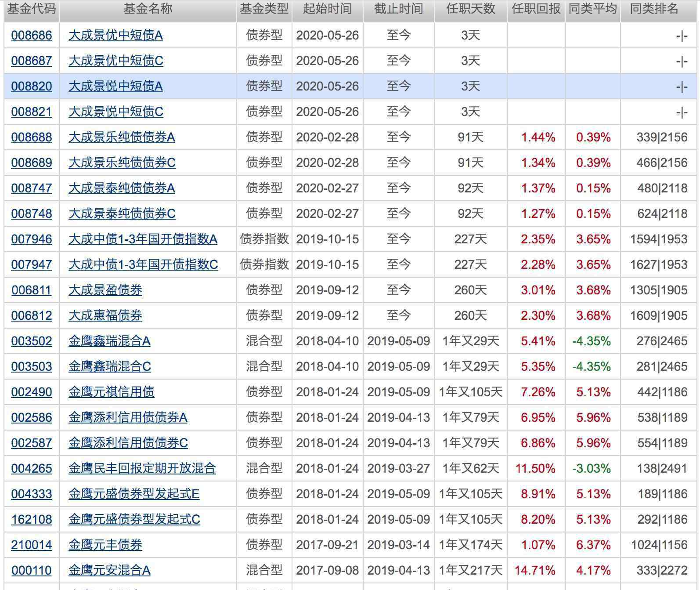Open fund code link 007946
The height and width of the screenshot is (590, 700).
(32, 239)
